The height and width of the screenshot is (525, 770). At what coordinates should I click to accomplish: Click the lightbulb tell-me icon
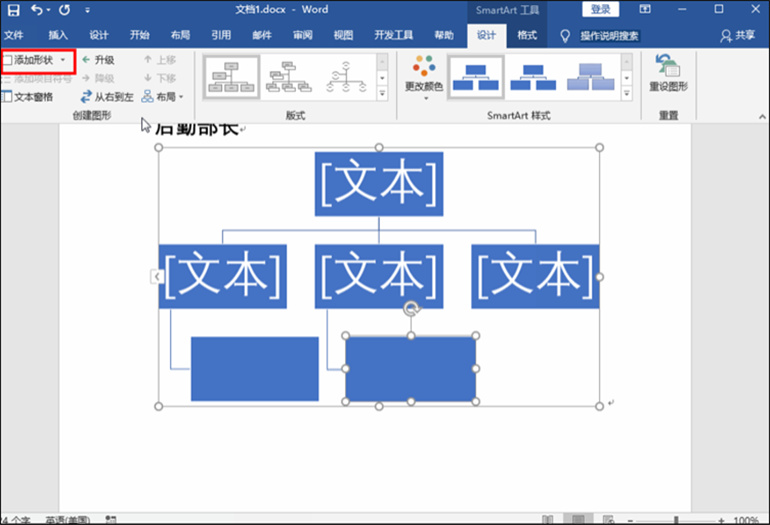point(565,35)
